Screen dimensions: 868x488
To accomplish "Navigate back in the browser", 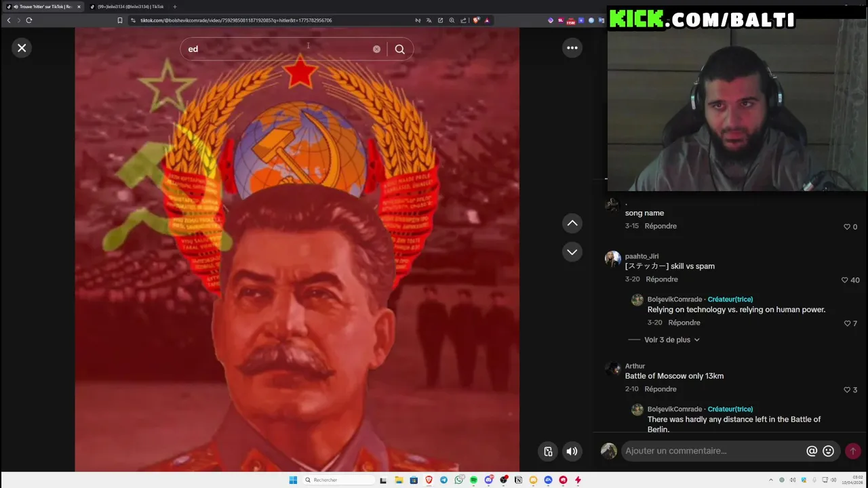I will pyautogui.click(x=9, y=20).
